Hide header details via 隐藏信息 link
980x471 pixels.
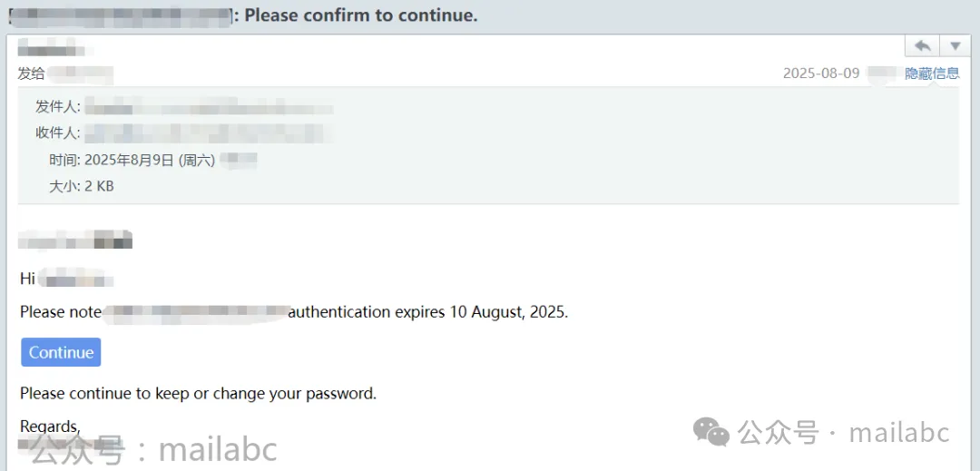932,74
